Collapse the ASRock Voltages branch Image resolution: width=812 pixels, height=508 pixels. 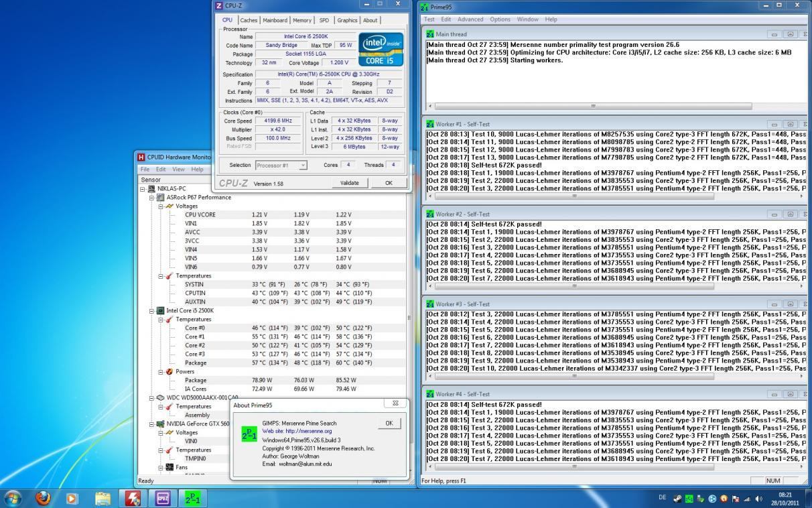tap(161, 206)
